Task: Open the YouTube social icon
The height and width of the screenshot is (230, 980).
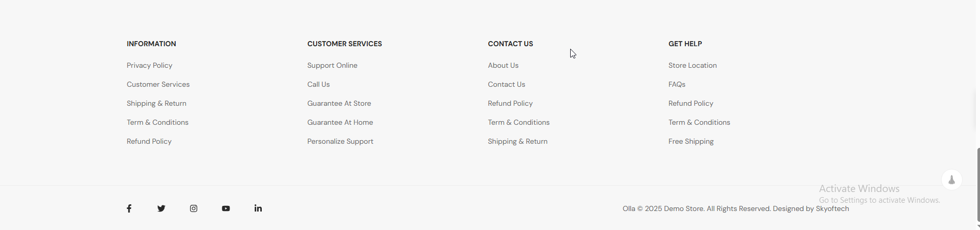Action: 226,208
